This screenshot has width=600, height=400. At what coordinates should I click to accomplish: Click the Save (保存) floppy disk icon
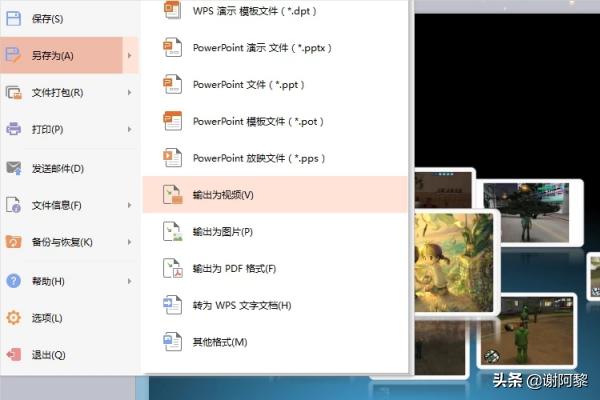pos(13,18)
